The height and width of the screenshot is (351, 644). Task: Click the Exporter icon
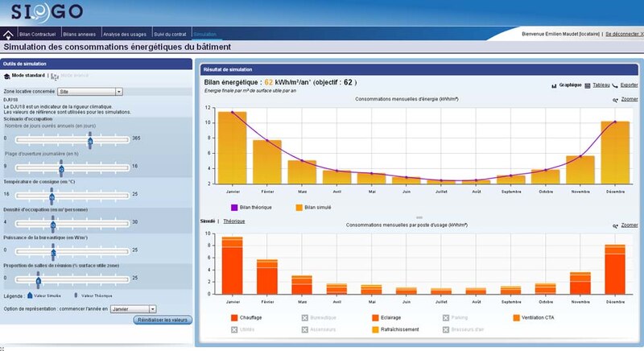pos(615,86)
